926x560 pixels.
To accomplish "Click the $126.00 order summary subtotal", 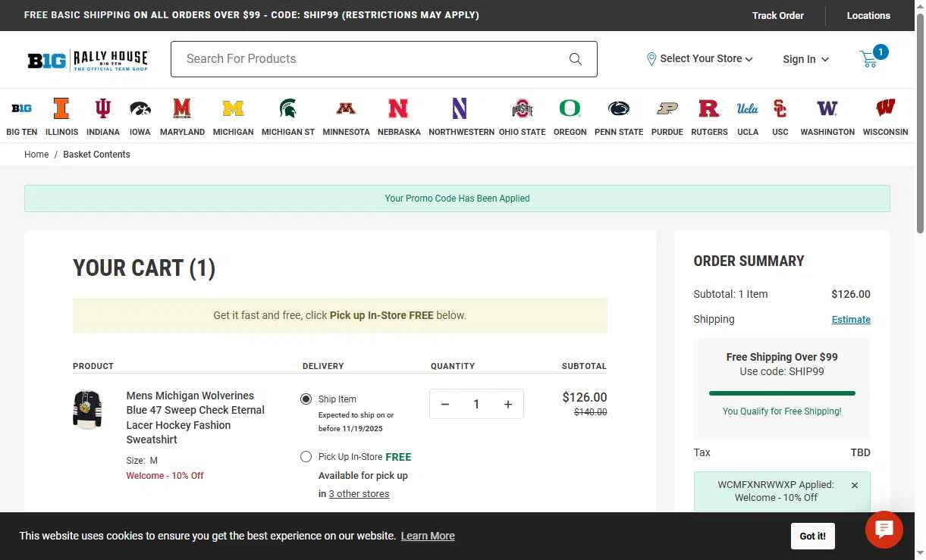I will tap(851, 294).
